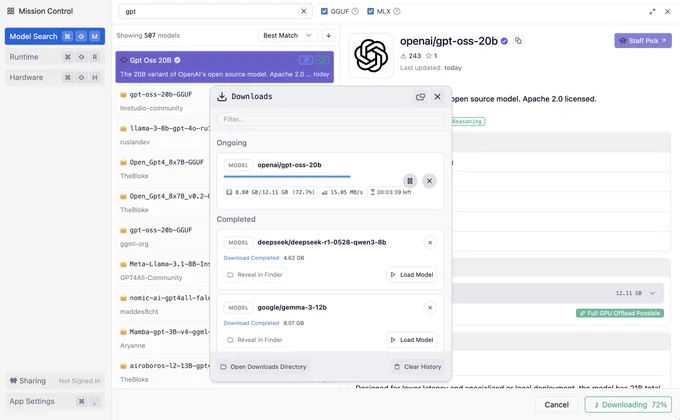Screen dimensions: 680x420
Task: Click the download count icon
Action: pyautogui.click(x=403, y=56)
